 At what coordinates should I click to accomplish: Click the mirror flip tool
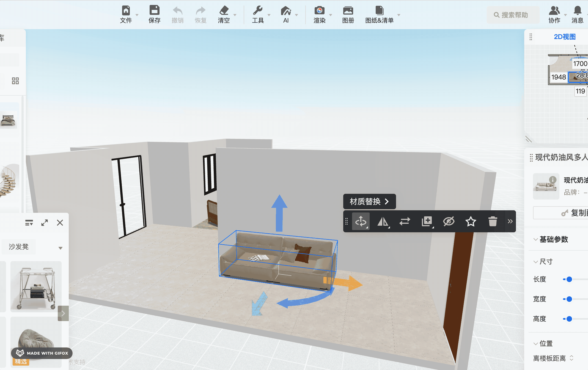click(383, 221)
